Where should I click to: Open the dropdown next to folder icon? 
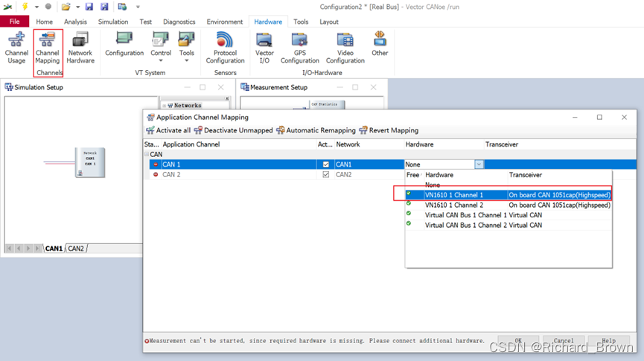coord(77,7)
